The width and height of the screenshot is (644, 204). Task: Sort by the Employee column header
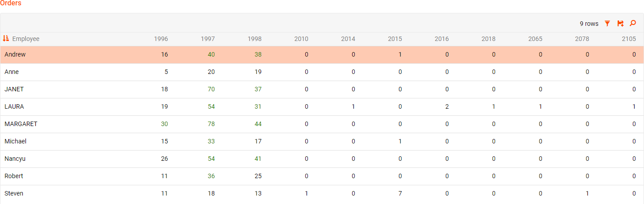[26, 39]
